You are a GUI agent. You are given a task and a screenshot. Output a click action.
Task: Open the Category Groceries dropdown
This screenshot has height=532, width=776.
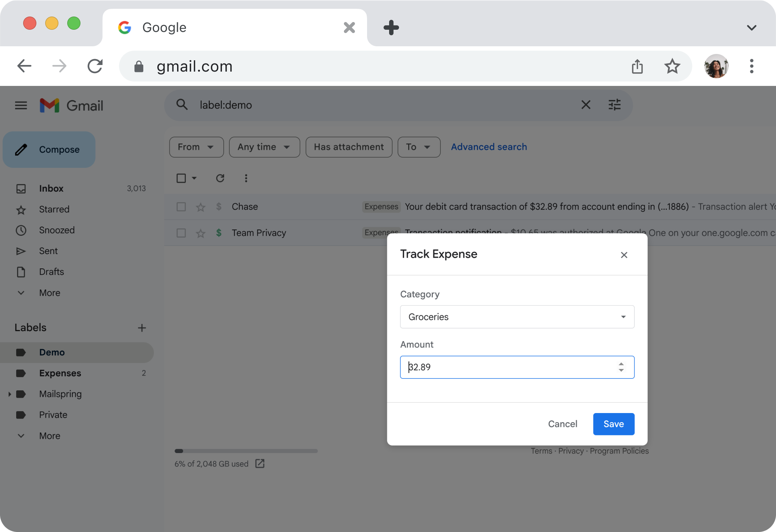[x=517, y=317]
